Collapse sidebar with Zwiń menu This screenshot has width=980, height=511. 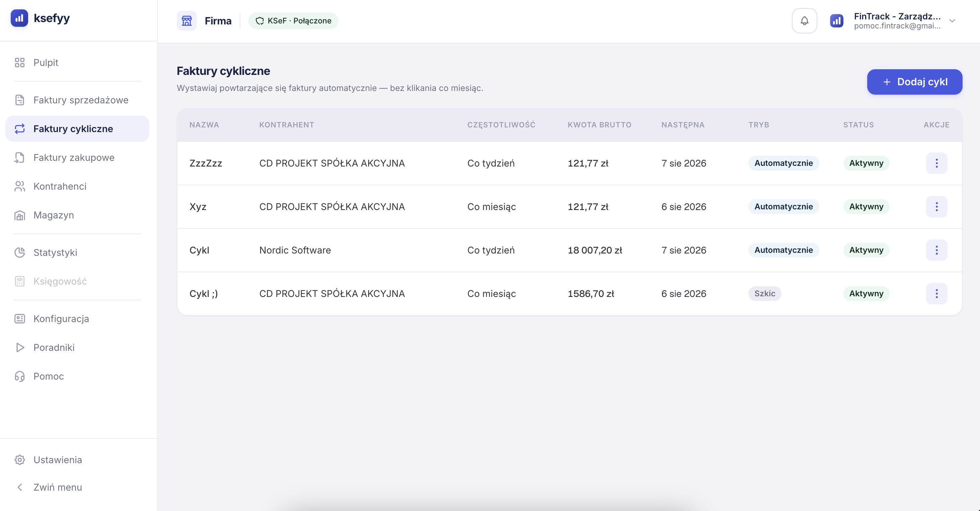coord(77,487)
